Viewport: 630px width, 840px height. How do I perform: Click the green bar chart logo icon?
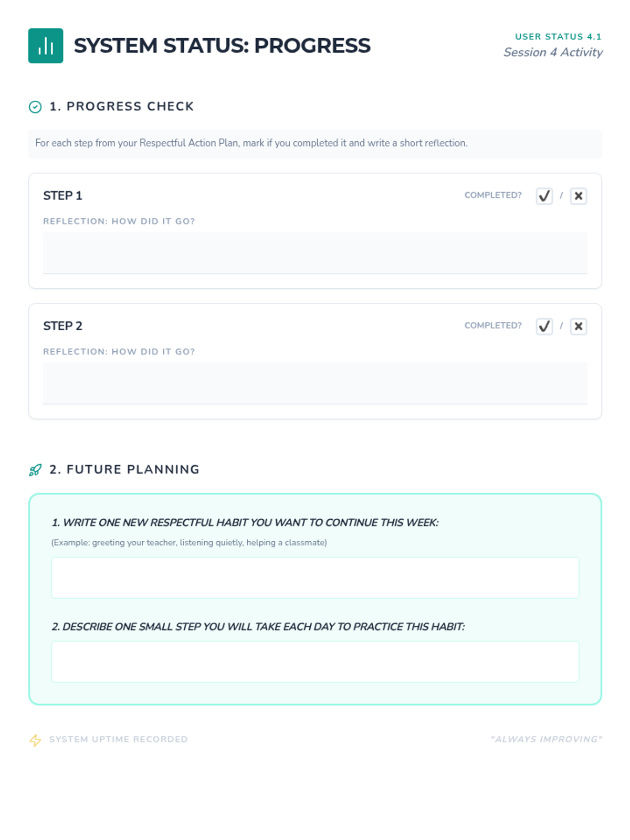pyautogui.click(x=46, y=46)
